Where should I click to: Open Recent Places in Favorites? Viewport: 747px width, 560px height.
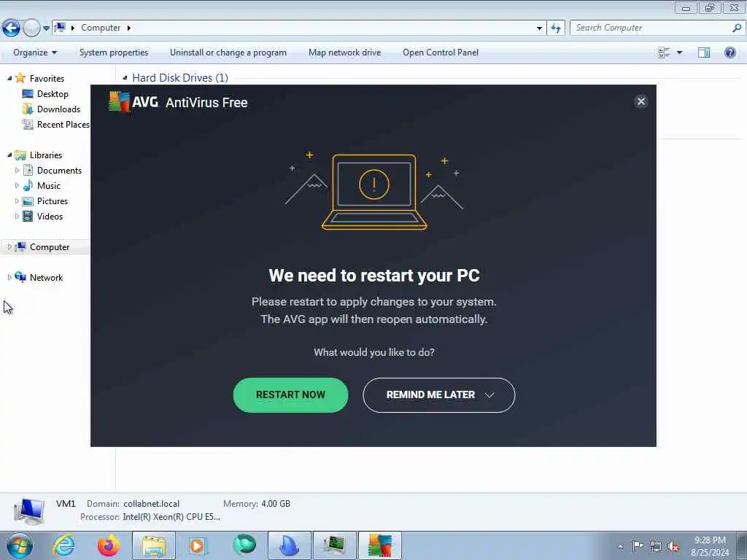63,124
